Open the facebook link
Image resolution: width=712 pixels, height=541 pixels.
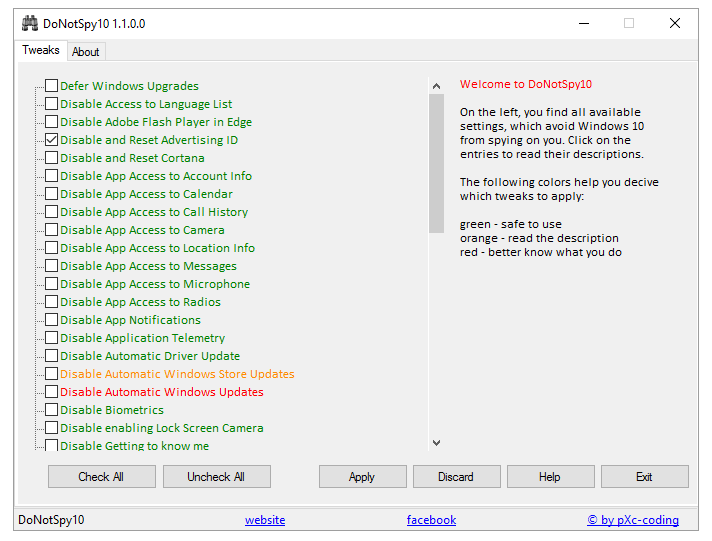pos(431,520)
